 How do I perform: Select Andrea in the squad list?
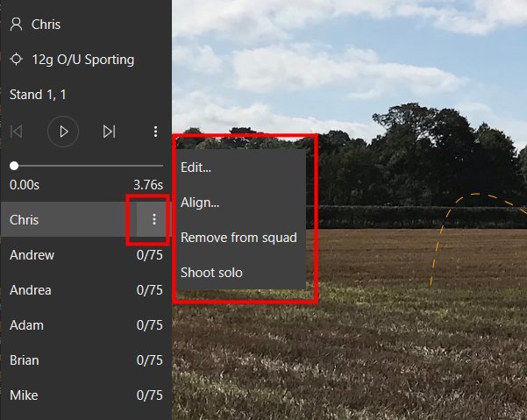[31, 290]
